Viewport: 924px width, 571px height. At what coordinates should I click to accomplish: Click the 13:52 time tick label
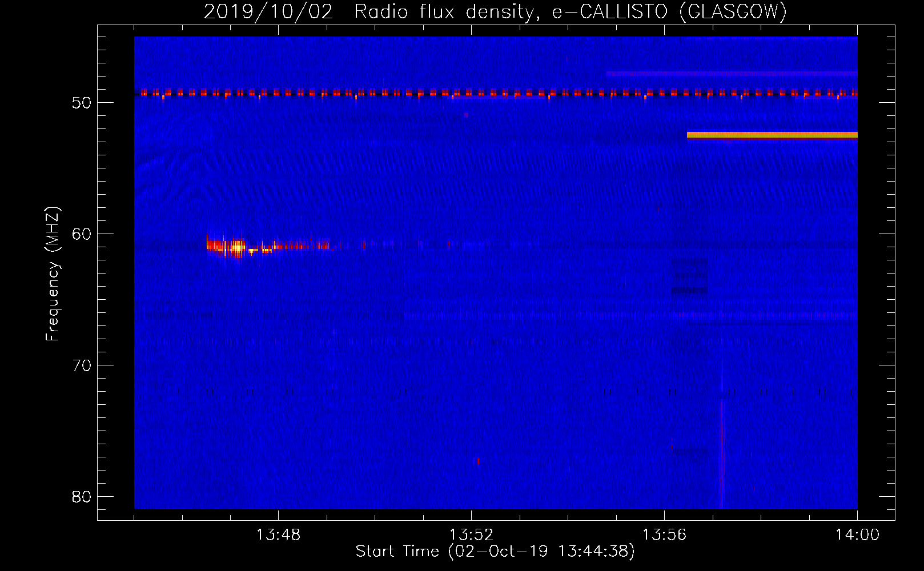[x=471, y=535]
